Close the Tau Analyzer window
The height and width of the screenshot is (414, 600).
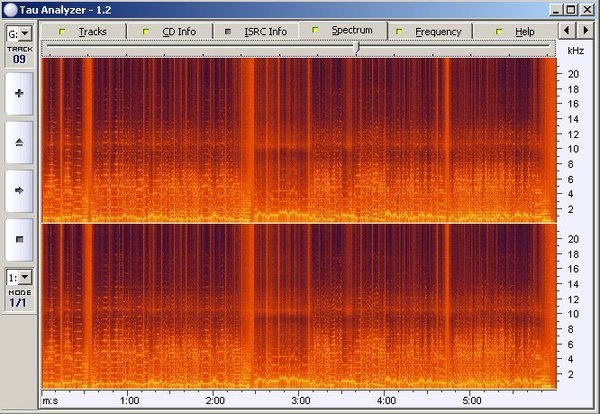[587, 10]
